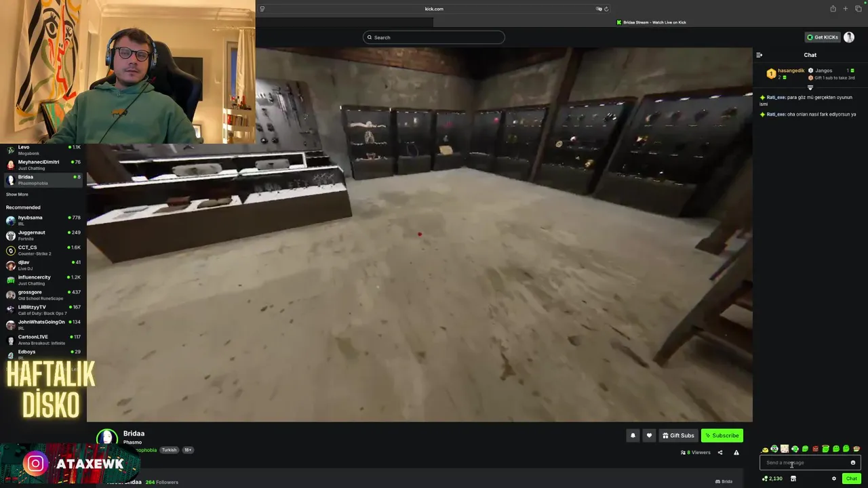
Task: Open chat settings gear icon
Action: 834,479
